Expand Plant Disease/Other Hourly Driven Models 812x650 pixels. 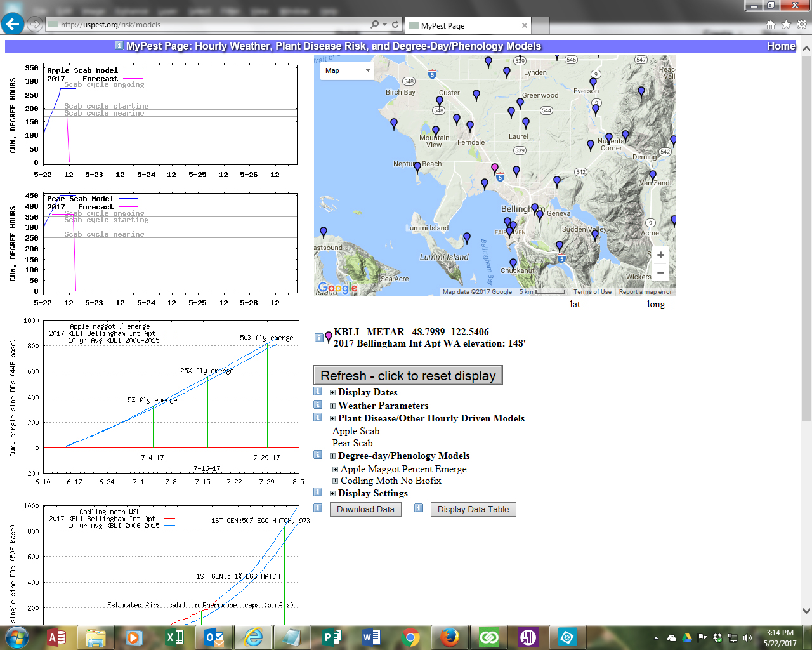(x=332, y=418)
